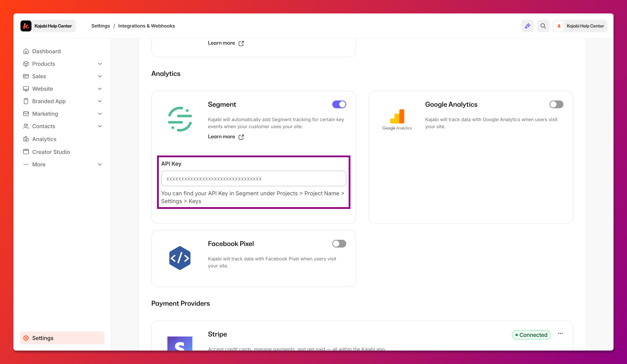Disable the Segment integration toggle
Viewport: 627px width, 364px height.
point(339,104)
